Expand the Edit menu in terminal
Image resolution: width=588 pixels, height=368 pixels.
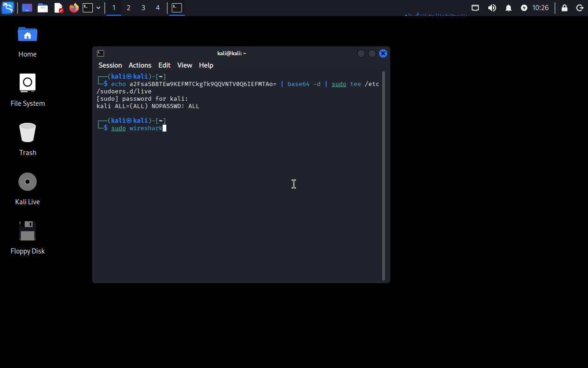click(164, 65)
